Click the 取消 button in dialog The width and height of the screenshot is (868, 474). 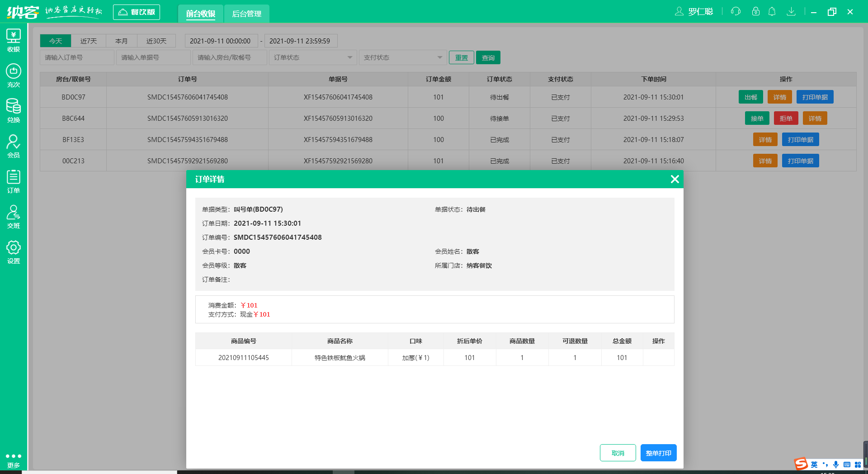tap(618, 453)
